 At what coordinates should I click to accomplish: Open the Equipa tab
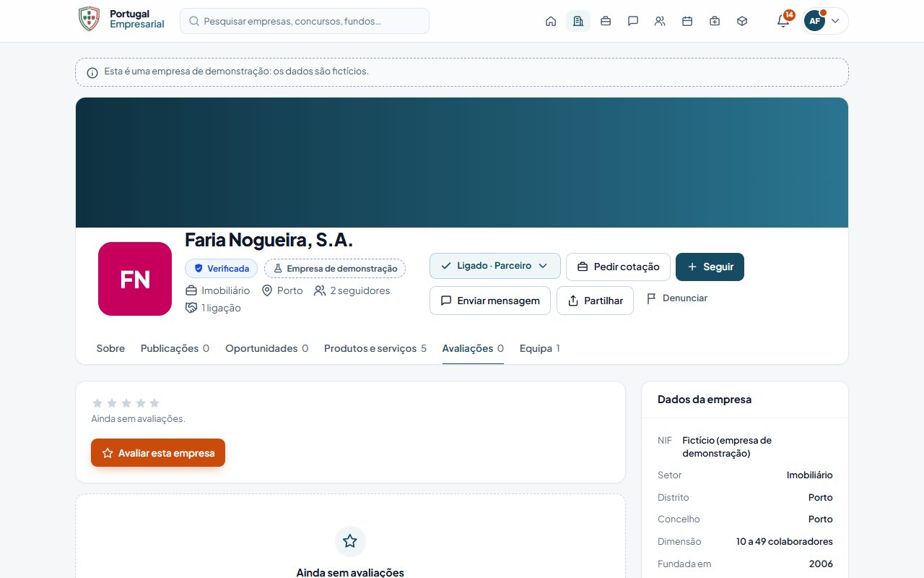tap(540, 348)
